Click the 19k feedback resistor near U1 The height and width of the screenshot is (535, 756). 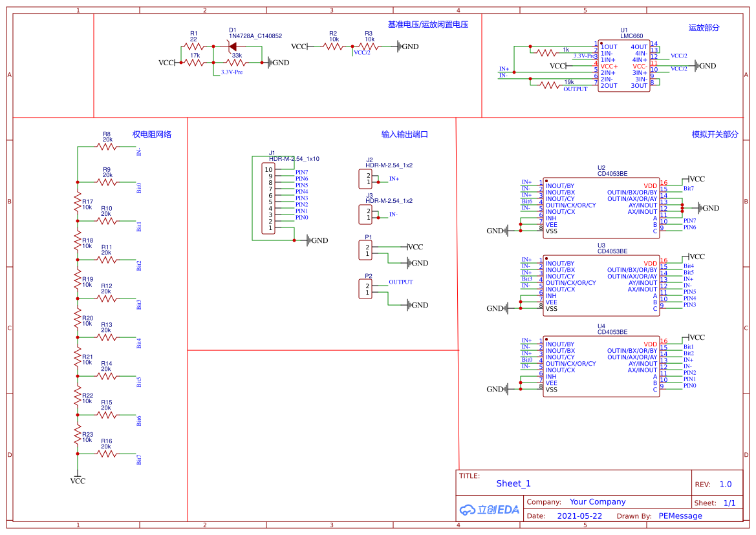pos(550,85)
